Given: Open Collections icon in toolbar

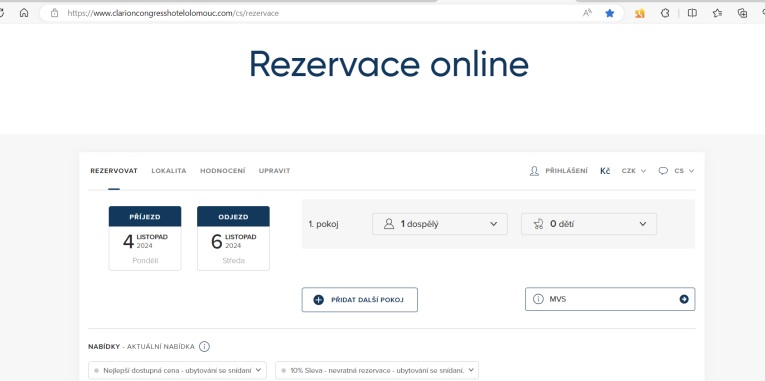Looking at the screenshot, I should click(742, 13).
